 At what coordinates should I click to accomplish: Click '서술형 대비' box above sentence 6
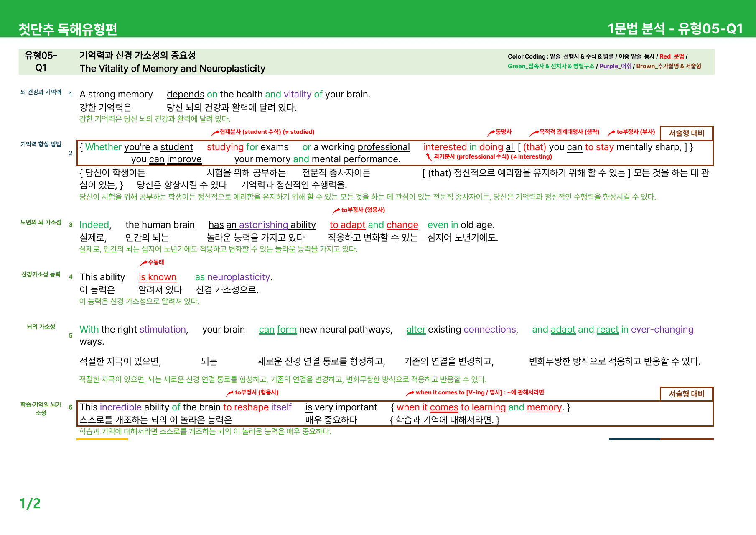[x=687, y=394]
